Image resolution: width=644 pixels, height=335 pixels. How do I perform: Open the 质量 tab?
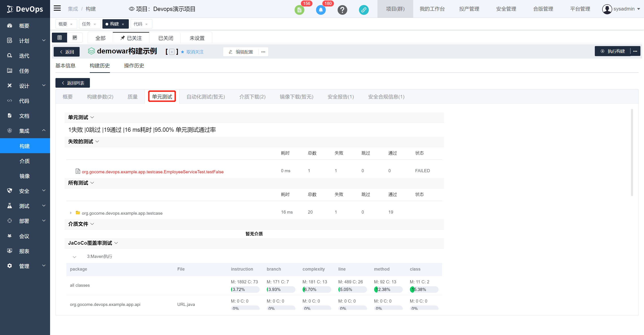pos(133,97)
